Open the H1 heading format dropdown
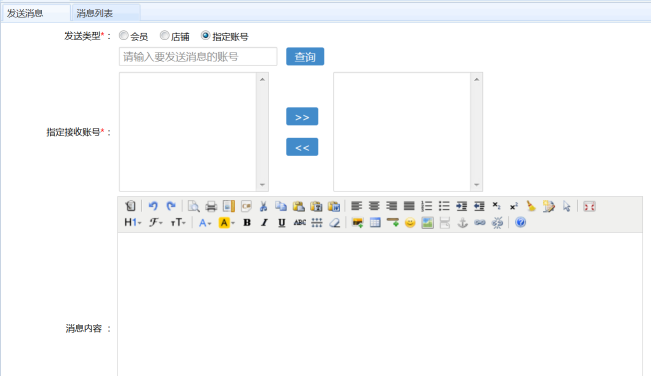 tap(133, 222)
